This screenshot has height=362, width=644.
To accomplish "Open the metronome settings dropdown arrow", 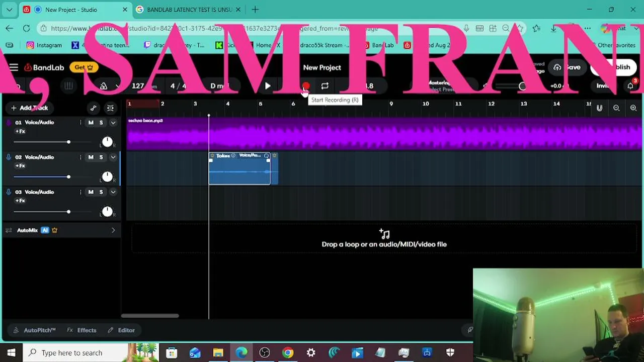I will [117, 86].
